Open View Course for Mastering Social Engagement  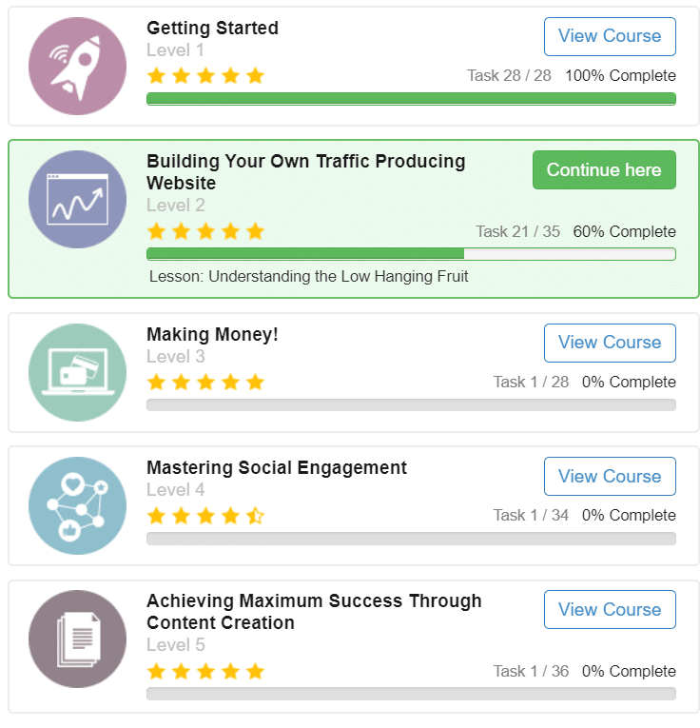(x=610, y=476)
